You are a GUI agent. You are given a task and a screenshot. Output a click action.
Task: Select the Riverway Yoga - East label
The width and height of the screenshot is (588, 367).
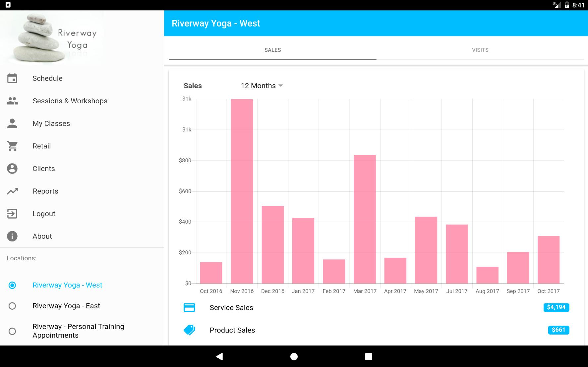coord(66,306)
